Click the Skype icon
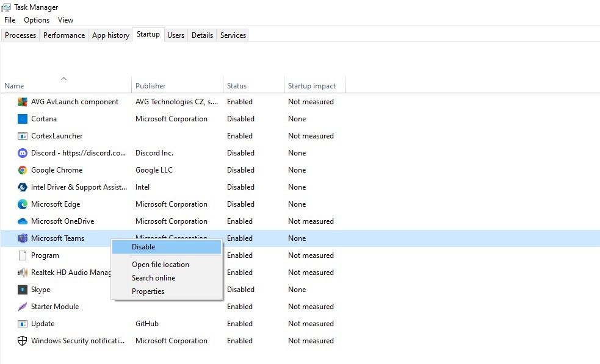 [23, 290]
